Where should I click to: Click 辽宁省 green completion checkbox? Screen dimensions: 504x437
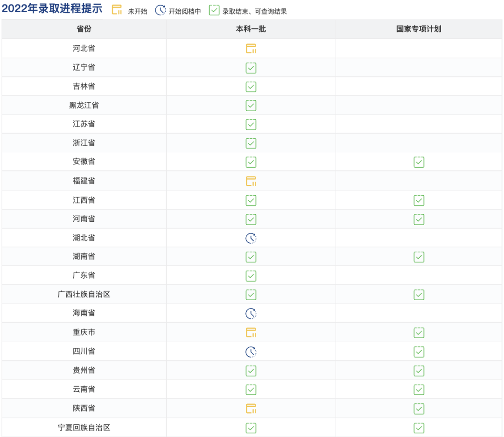pos(251,68)
